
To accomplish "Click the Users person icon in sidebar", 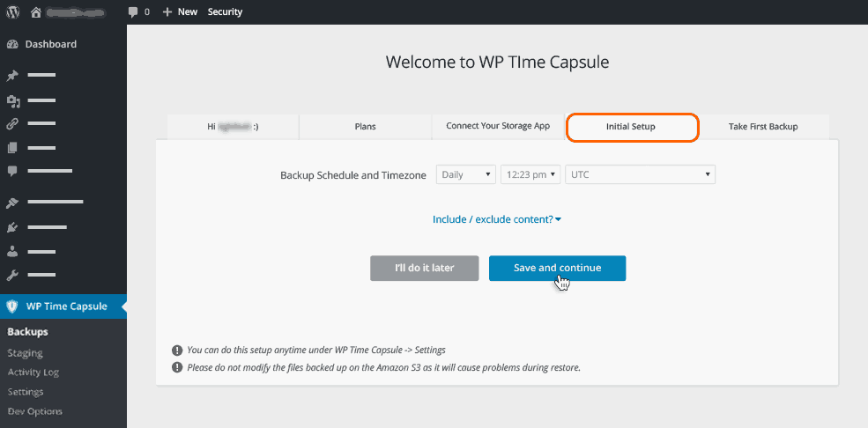I will click(12, 252).
